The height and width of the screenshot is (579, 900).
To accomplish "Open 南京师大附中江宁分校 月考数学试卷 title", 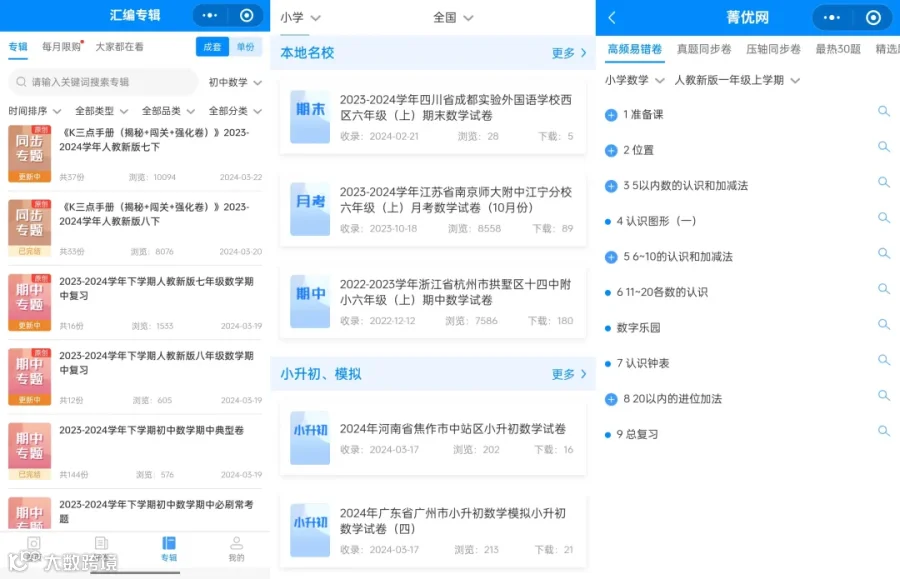I will click(456, 200).
